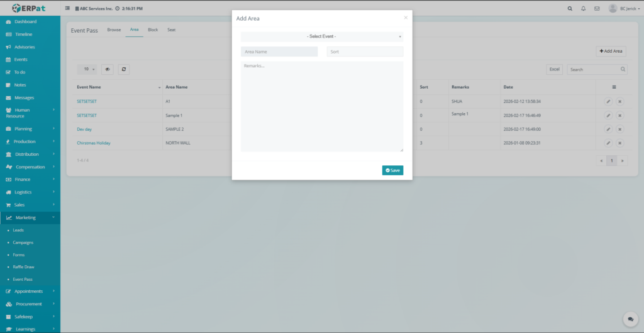The width and height of the screenshot is (644, 333).
Task: Go to the previous table page
Action: (x=602, y=161)
